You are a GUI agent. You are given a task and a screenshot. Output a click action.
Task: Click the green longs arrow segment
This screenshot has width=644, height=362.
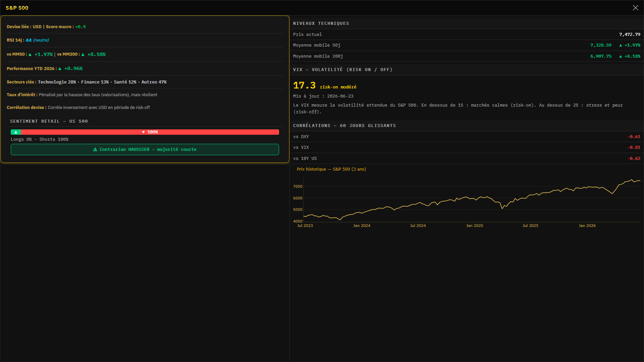pos(16,132)
